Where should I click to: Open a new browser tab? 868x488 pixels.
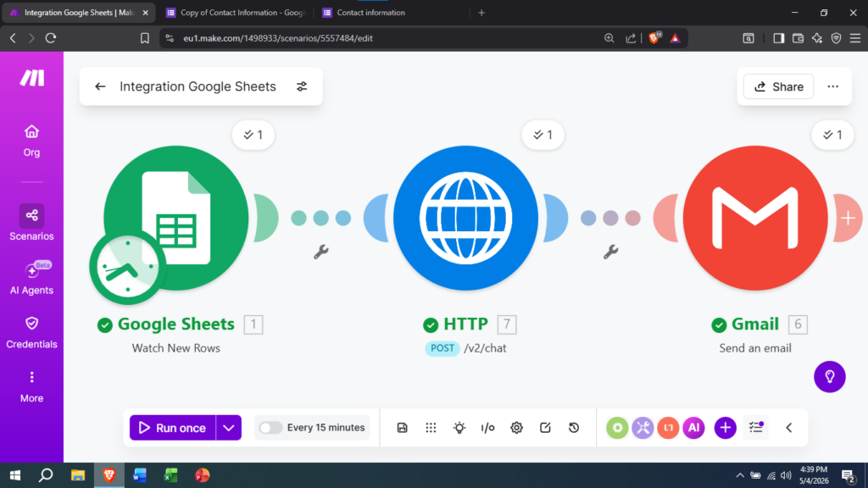click(x=481, y=13)
